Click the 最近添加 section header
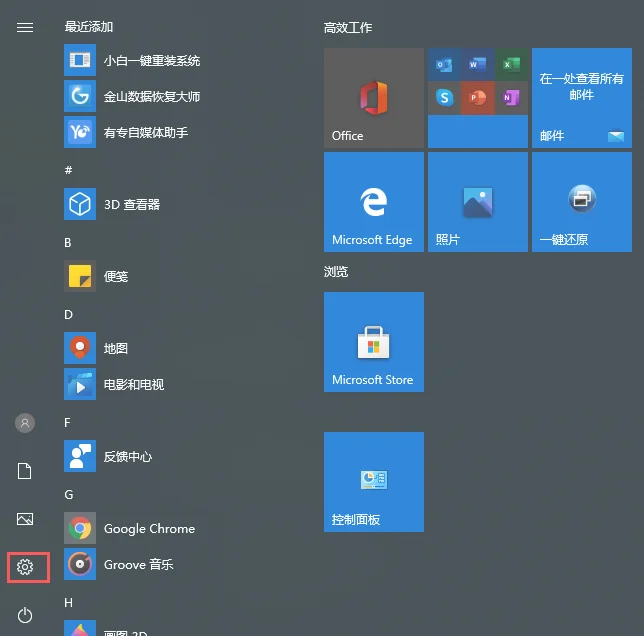 (89, 27)
